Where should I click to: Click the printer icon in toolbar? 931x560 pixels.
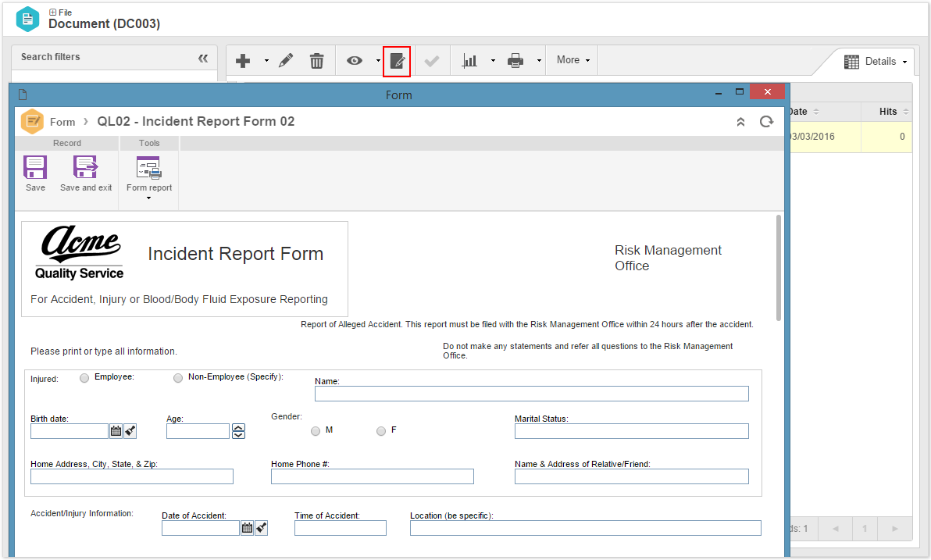point(515,61)
